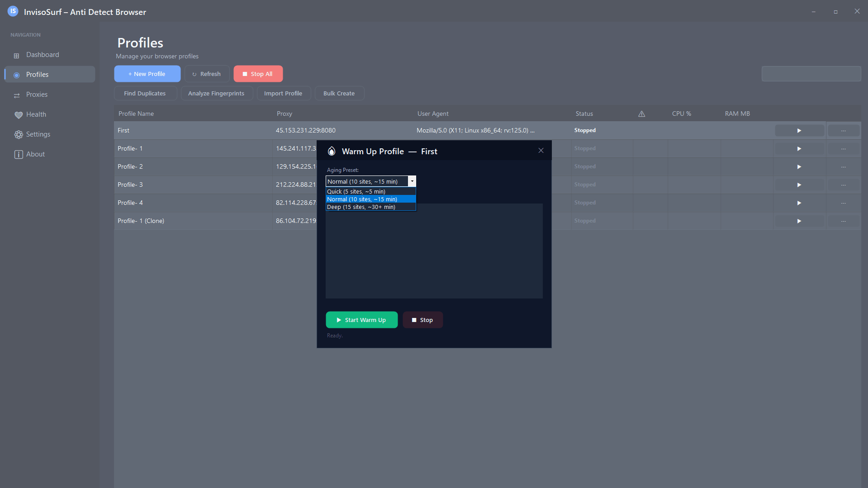Open more options for Profile- 2

click(844, 167)
